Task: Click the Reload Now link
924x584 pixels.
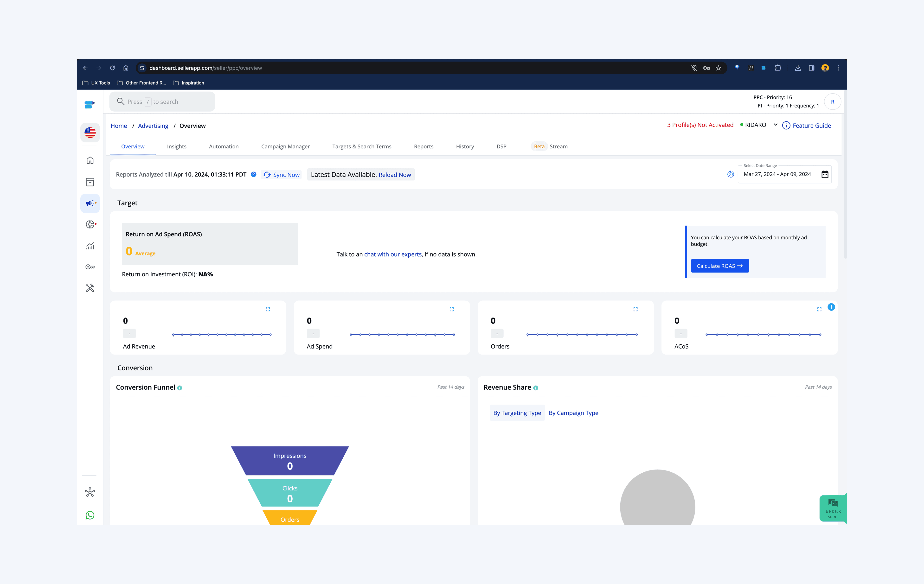Action: click(x=394, y=175)
